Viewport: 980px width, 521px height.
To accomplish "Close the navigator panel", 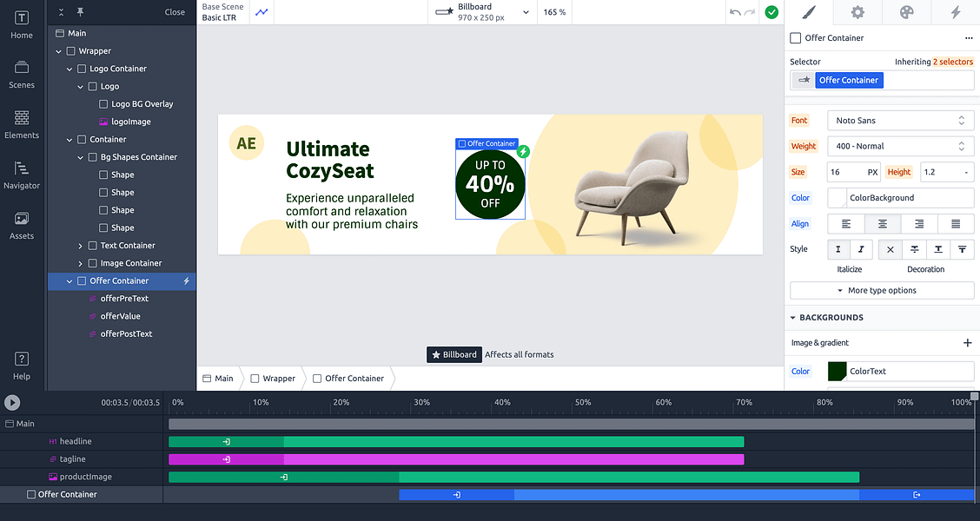I will coord(175,12).
